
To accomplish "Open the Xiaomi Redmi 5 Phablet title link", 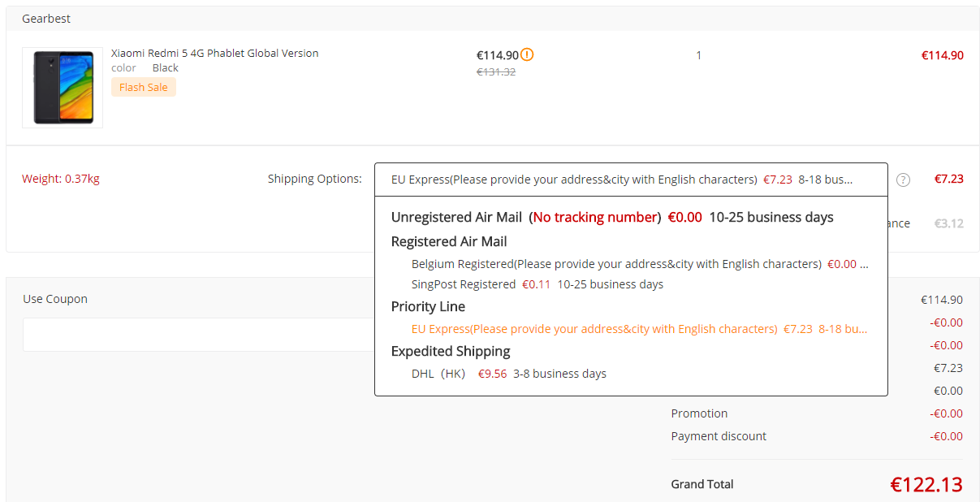I will 214,53.
